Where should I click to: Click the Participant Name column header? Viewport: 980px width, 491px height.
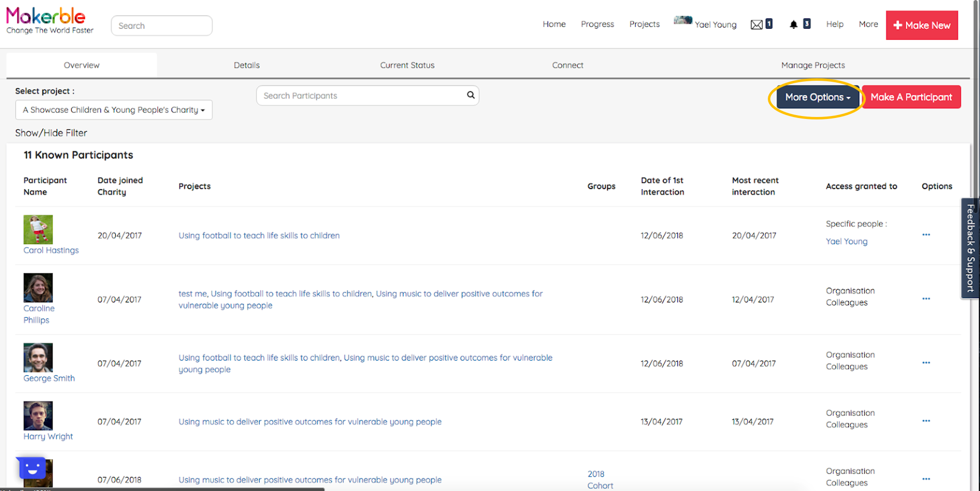tap(45, 186)
